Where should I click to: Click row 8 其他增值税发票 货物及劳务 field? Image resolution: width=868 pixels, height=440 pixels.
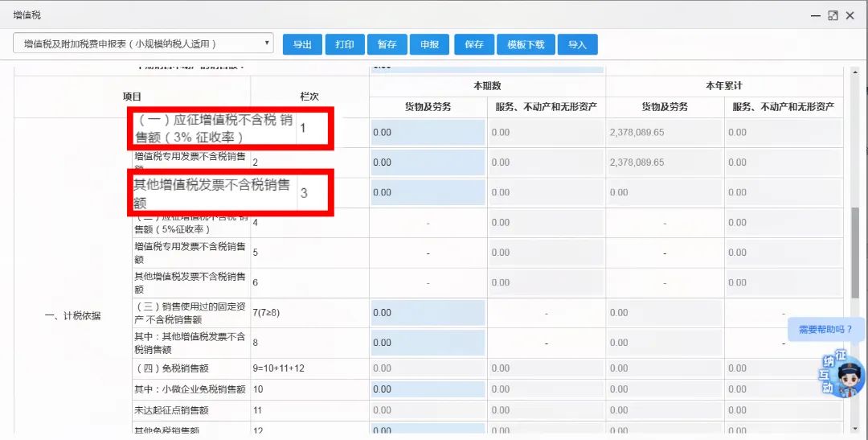428,343
